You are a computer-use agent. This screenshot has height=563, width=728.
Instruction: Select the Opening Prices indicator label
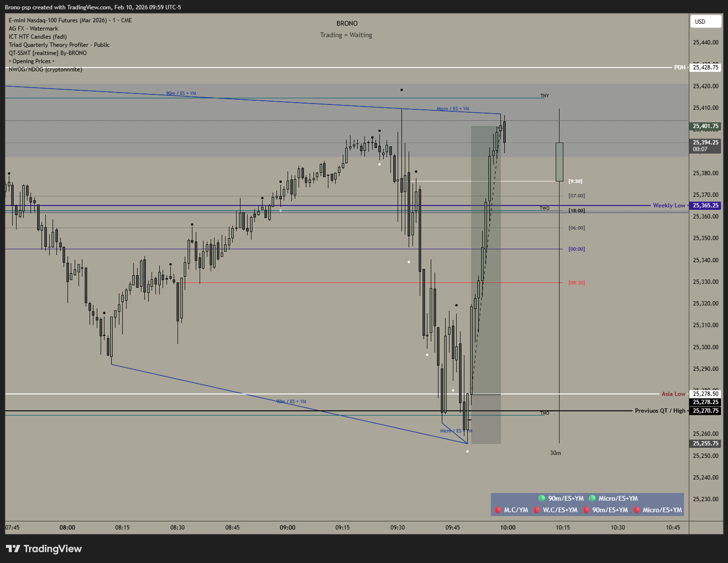pos(31,61)
